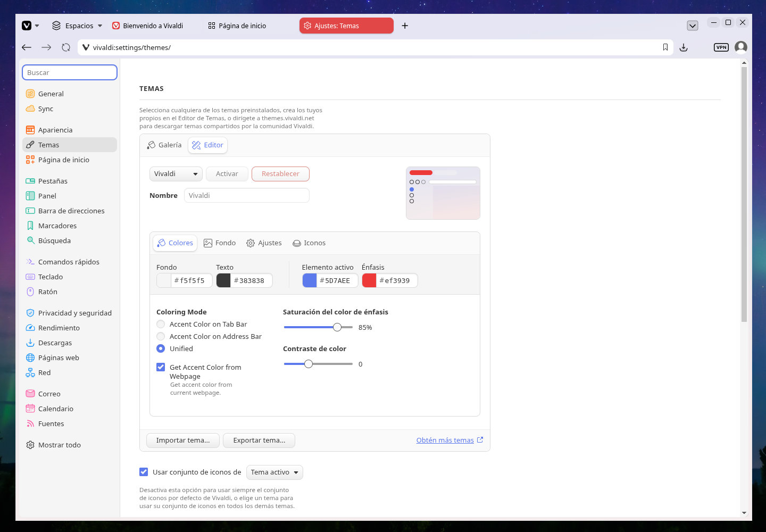Image resolution: width=766 pixels, height=532 pixels.
Task: Select Accent Color on Tab Bar radio
Action: [x=161, y=324]
